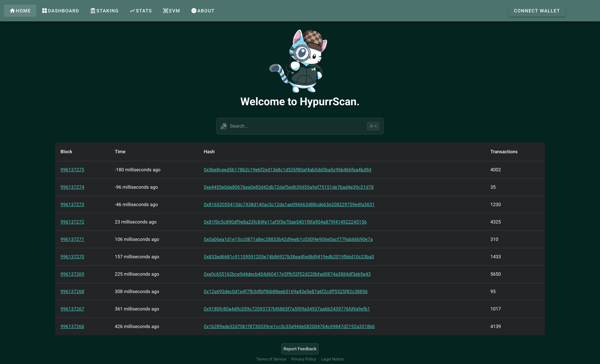Open hash link starting 0x1b289ade32

pyautogui.click(x=289, y=326)
